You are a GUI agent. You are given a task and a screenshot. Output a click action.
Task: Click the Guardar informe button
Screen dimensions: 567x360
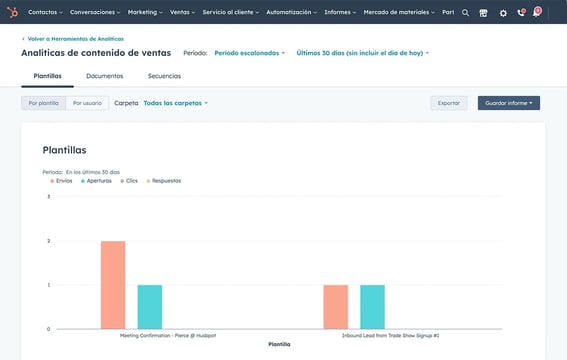tap(509, 103)
